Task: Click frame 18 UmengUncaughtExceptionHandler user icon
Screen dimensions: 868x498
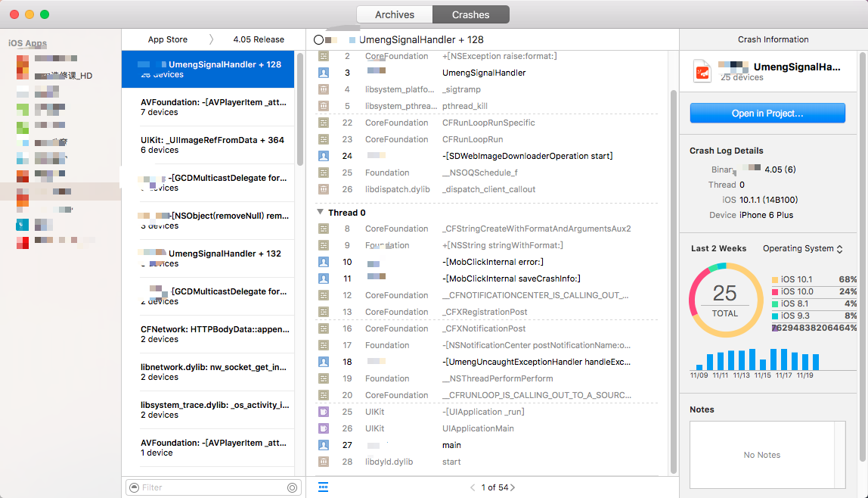Action: click(x=324, y=362)
